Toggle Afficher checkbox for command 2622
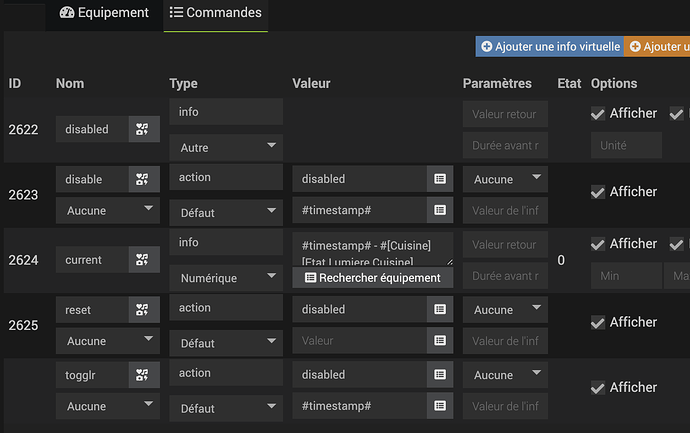The height and width of the screenshot is (433, 690). click(598, 114)
